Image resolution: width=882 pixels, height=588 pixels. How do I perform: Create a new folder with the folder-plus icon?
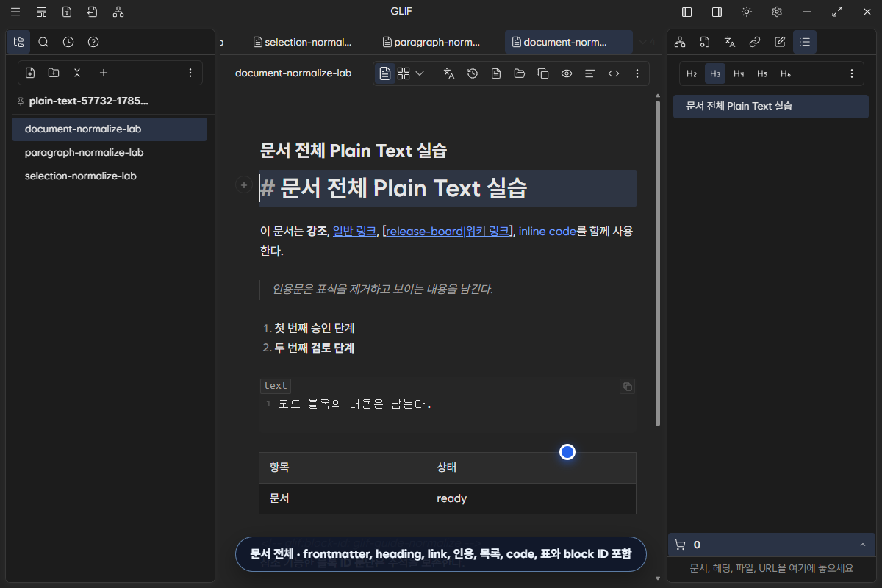[54, 73]
